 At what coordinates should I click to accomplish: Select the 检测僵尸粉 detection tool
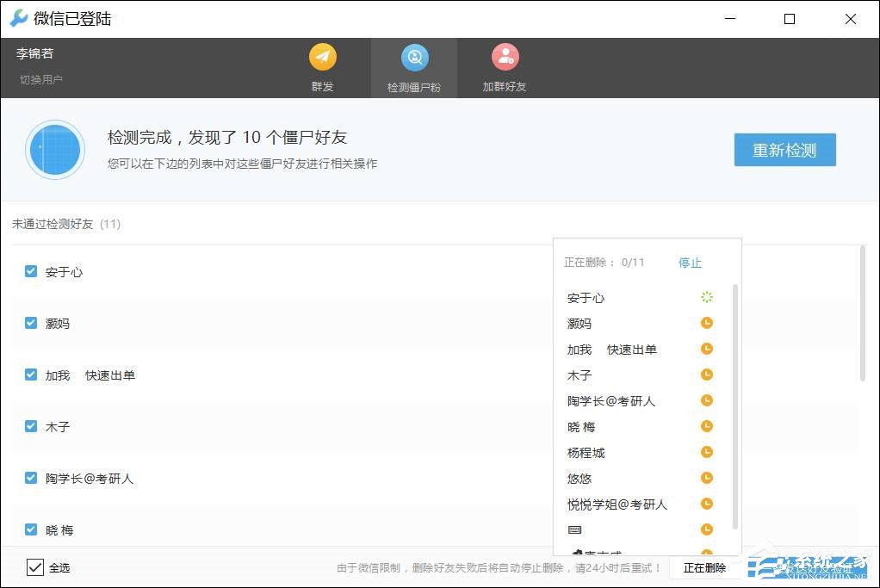point(413,67)
